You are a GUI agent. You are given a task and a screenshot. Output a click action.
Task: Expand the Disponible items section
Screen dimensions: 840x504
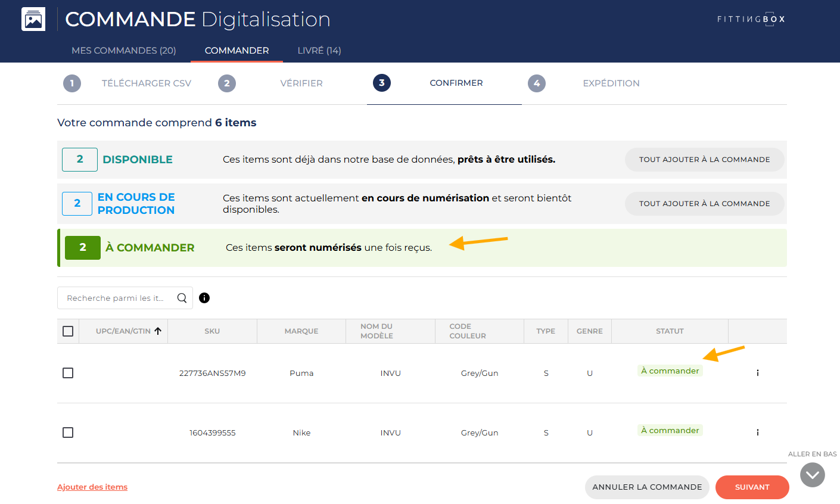coord(138,160)
